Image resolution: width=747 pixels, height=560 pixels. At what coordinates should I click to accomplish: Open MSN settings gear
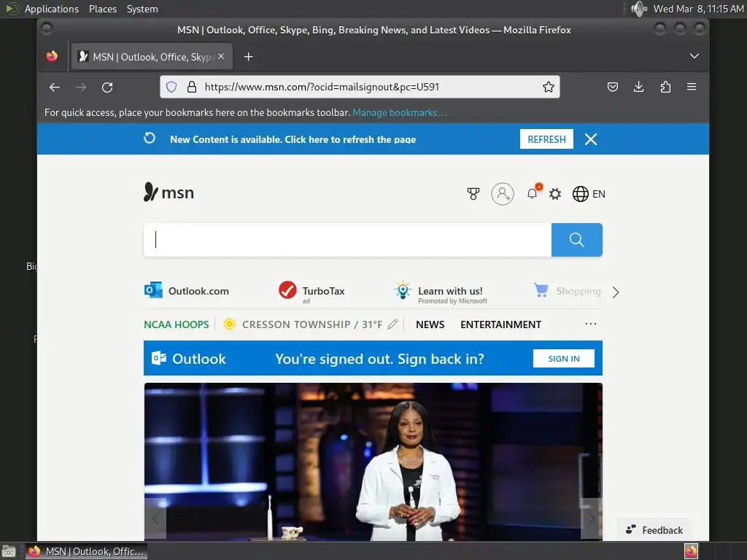pos(555,194)
